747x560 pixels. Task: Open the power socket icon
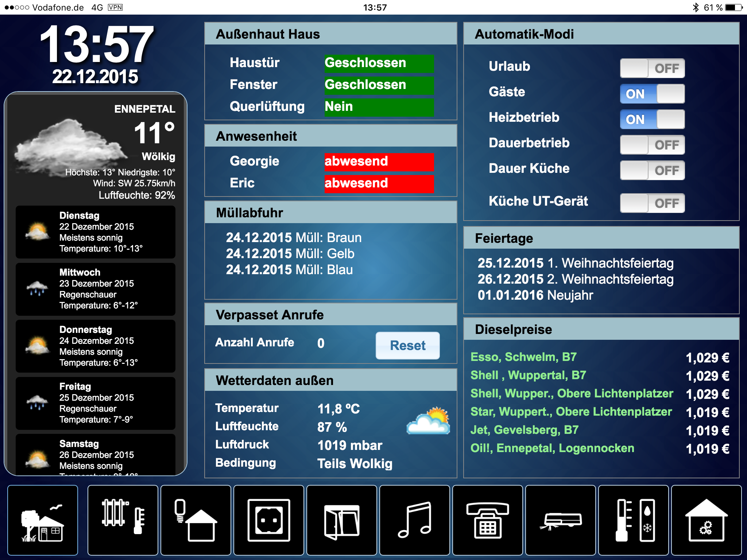pos(269,520)
